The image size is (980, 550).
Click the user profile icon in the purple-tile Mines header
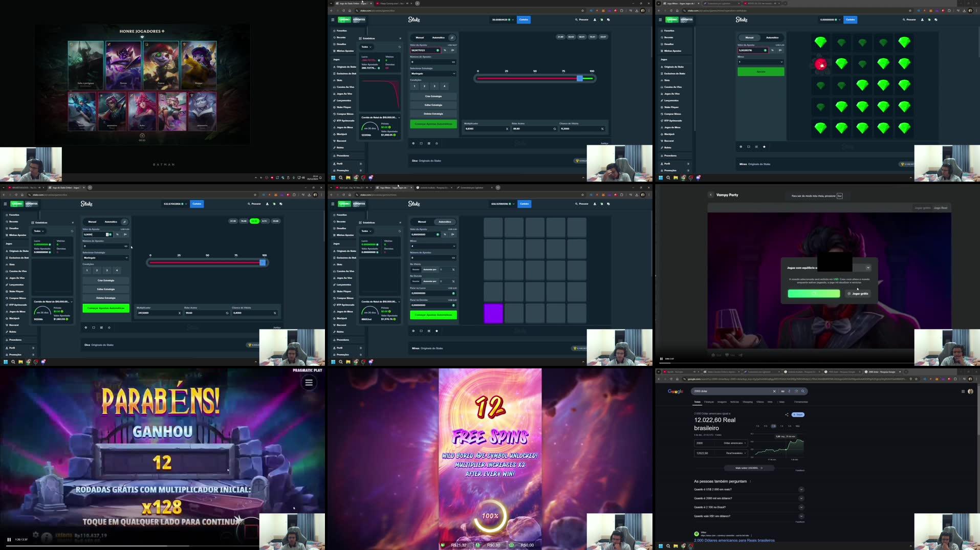tap(595, 204)
